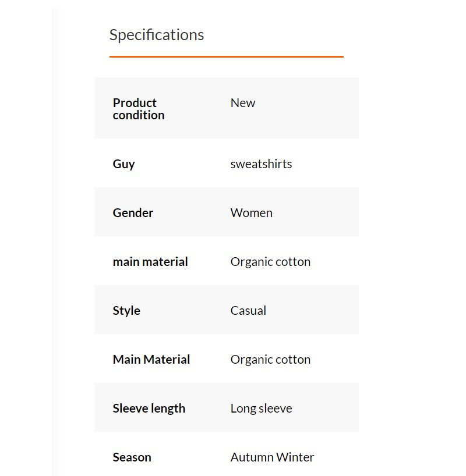This screenshot has height=476, width=466.
Task: Click the sweatshirts value
Action: [x=261, y=164]
